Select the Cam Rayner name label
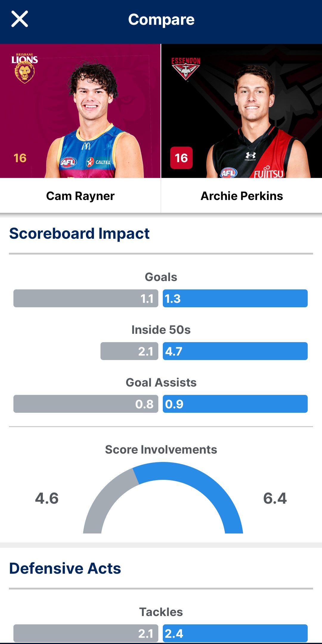The image size is (322, 644). pyautogui.click(x=80, y=196)
